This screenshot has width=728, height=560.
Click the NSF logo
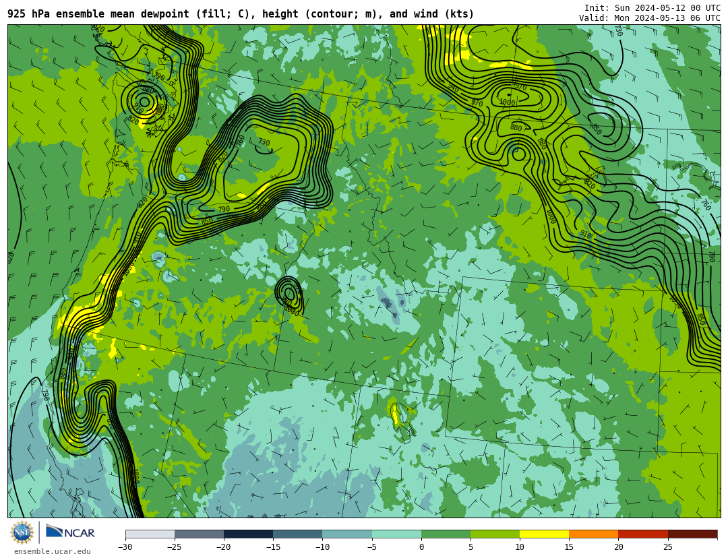(x=22, y=532)
